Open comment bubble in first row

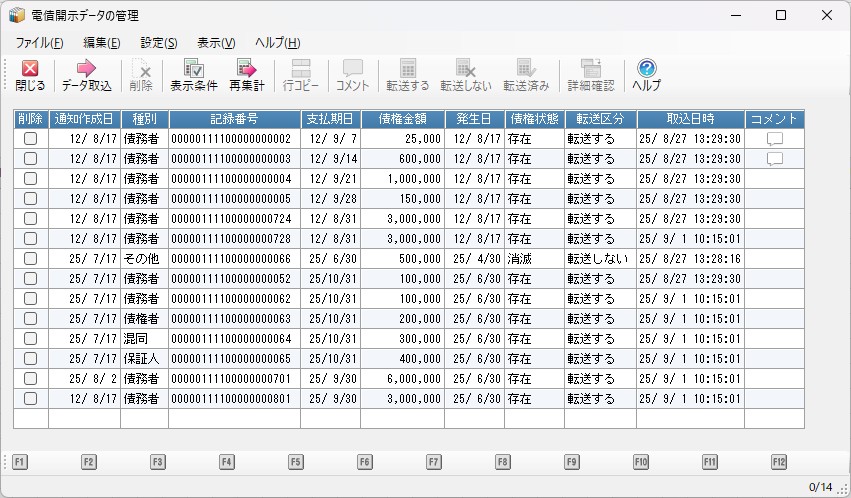coord(774,139)
